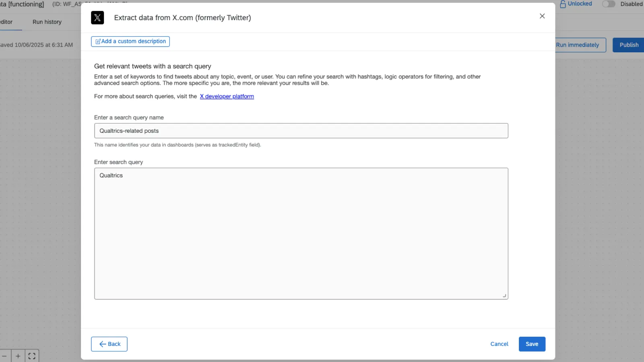Click the X.com logo icon in dialog header

pos(97,18)
